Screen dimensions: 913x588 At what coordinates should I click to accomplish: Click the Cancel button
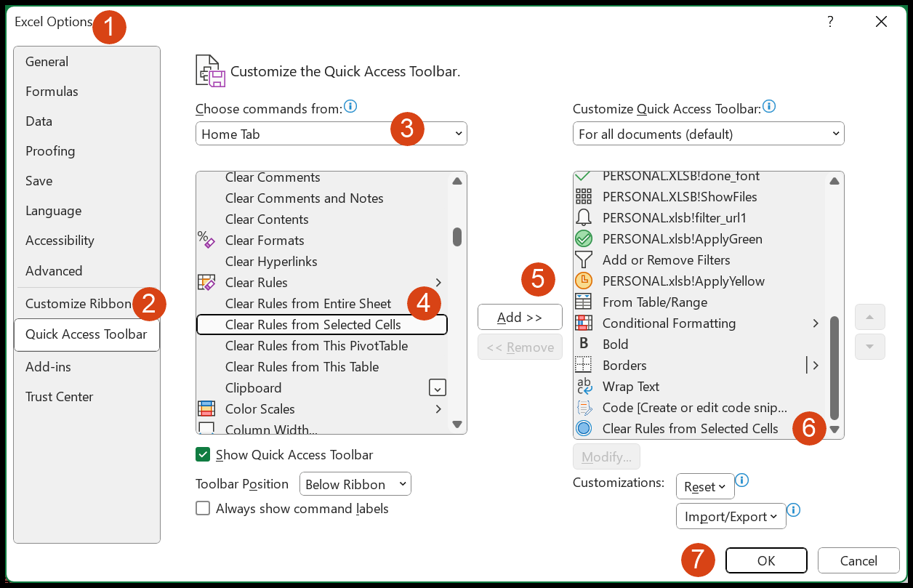pyautogui.click(x=858, y=560)
